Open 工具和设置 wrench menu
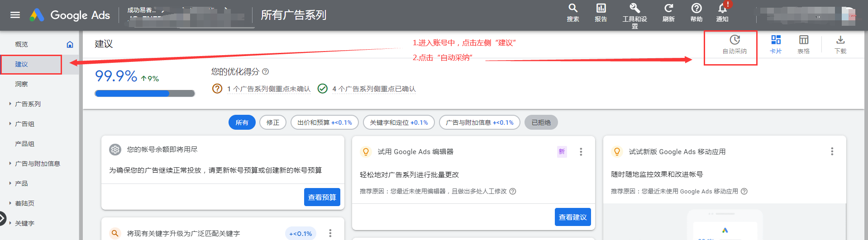Viewport: 868px width, 240px height. tap(634, 15)
